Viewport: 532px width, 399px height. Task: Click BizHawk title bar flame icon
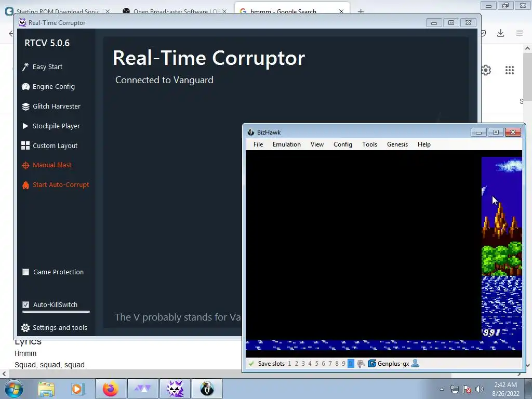tap(251, 132)
